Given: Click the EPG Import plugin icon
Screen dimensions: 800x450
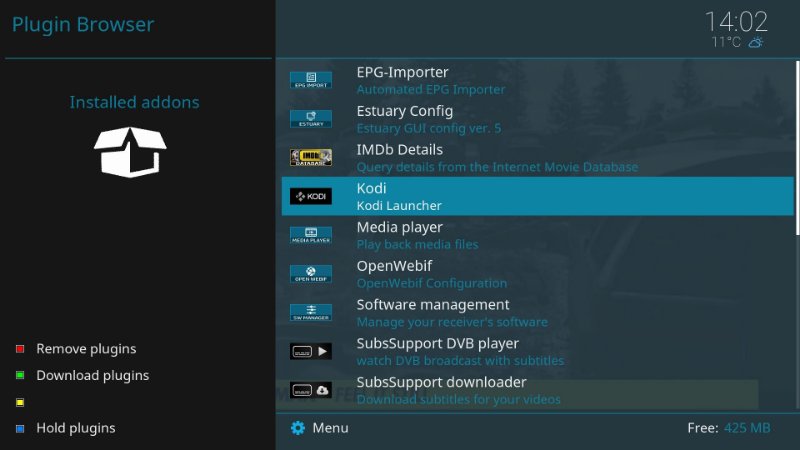Looking at the screenshot, I should point(310,80).
